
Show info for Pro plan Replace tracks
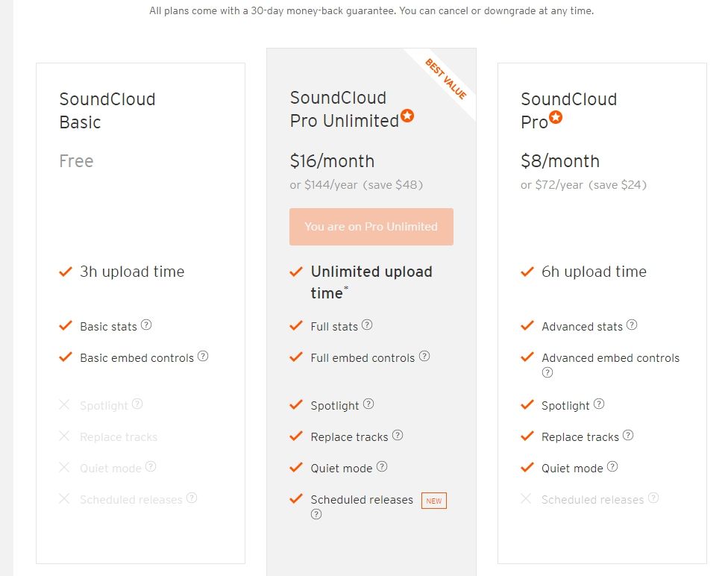coord(628,435)
